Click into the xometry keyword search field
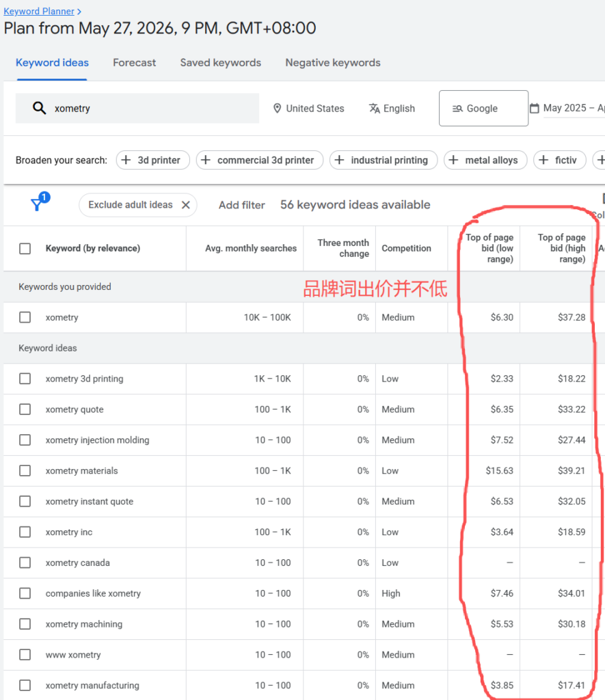Viewport: 605px width, 700px height. tap(137, 108)
